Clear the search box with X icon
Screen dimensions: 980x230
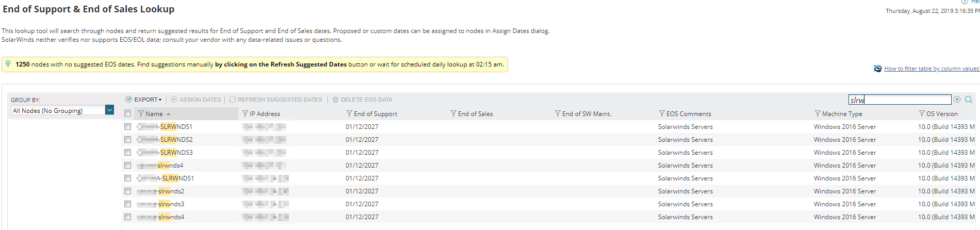click(957, 100)
